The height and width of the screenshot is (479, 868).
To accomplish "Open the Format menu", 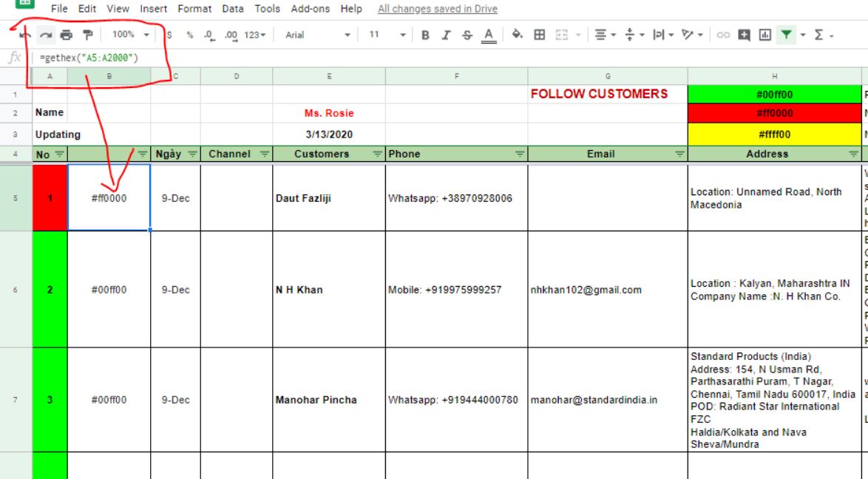I will pyautogui.click(x=194, y=9).
